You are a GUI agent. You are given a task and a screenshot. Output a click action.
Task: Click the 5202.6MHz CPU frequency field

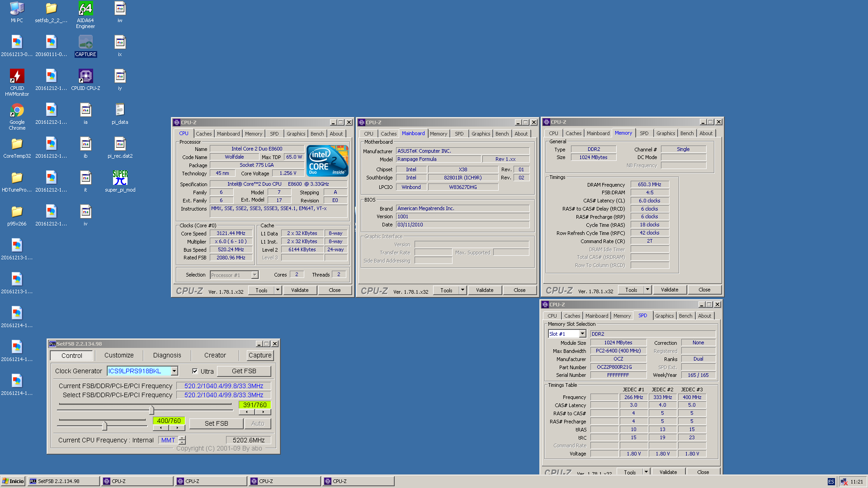[x=248, y=441]
